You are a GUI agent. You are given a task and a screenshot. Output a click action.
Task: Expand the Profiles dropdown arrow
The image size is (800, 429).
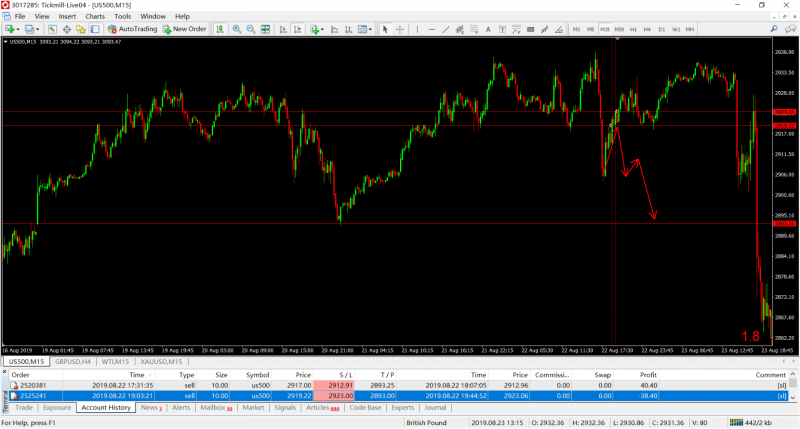[37, 30]
